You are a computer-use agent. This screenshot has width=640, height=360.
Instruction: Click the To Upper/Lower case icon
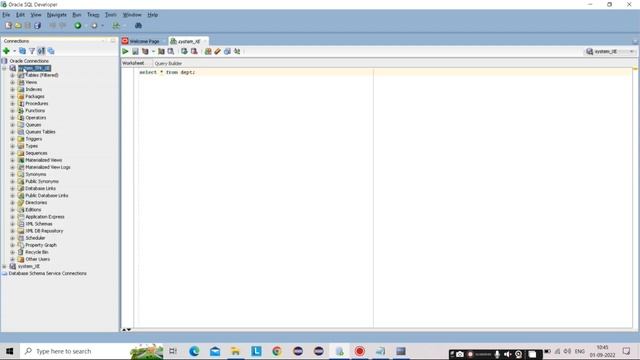[237, 51]
